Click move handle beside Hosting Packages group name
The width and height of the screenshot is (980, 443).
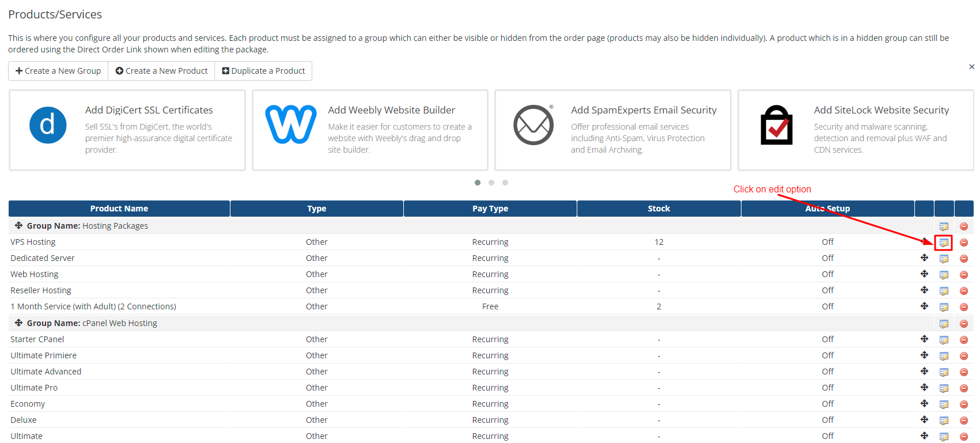[18, 226]
